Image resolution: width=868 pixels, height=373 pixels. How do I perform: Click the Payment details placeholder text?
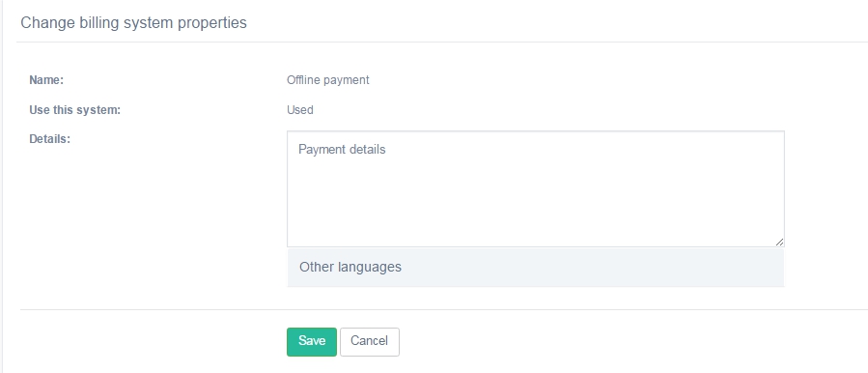tap(342, 150)
